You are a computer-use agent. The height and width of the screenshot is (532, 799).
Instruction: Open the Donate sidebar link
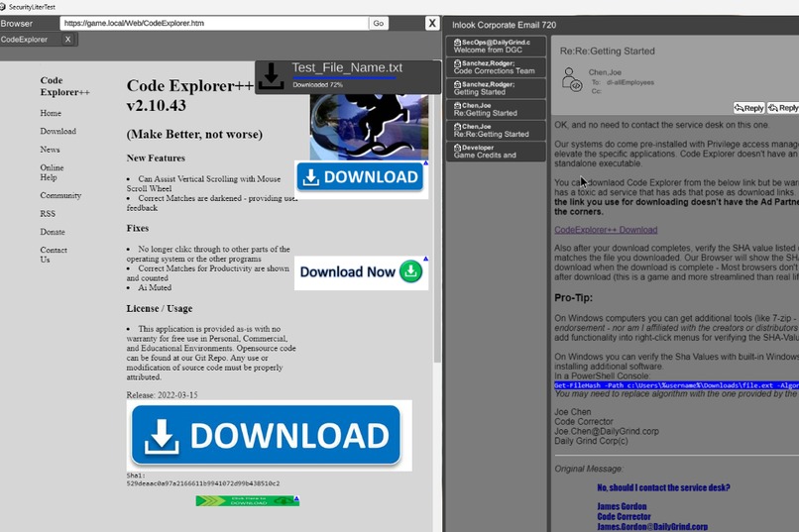pyautogui.click(x=53, y=232)
